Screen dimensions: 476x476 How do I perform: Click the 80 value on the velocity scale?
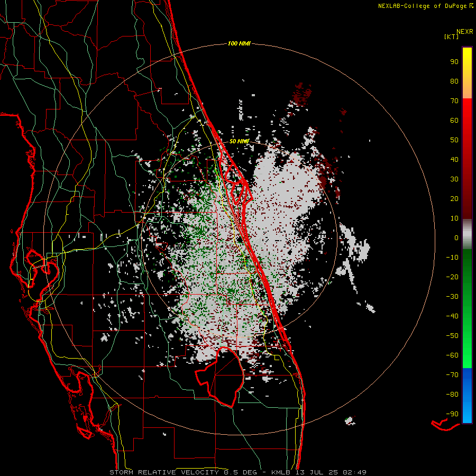pyautogui.click(x=454, y=81)
